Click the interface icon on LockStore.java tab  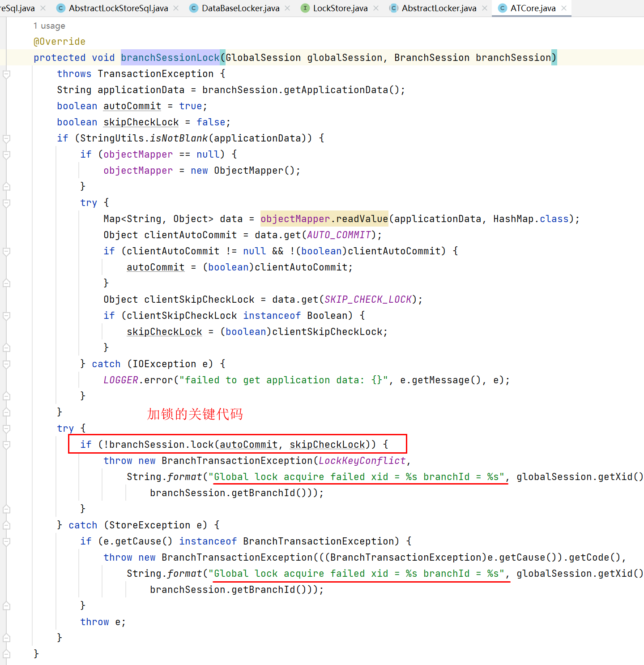click(x=305, y=8)
